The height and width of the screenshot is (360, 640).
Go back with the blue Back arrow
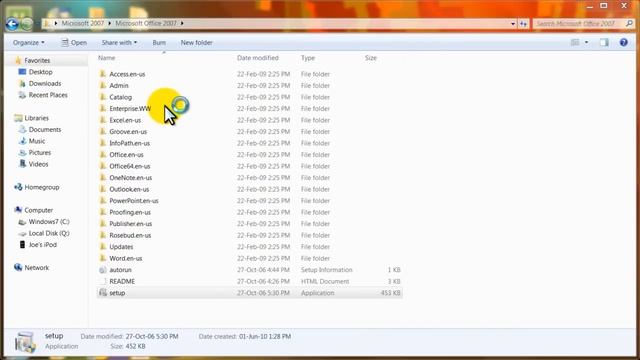pyautogui.click(x=12, y=24)
